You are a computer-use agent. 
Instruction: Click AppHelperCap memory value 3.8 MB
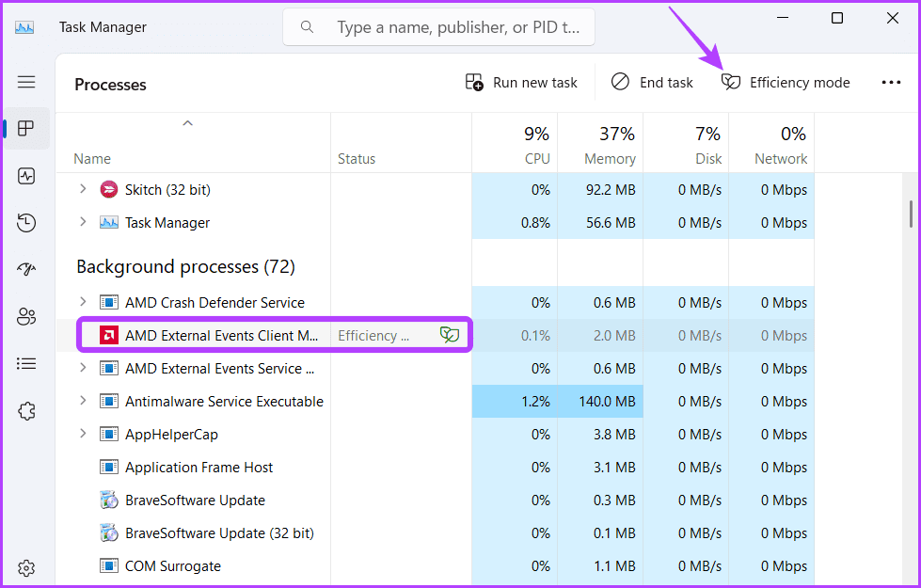(x=614, y=434)
